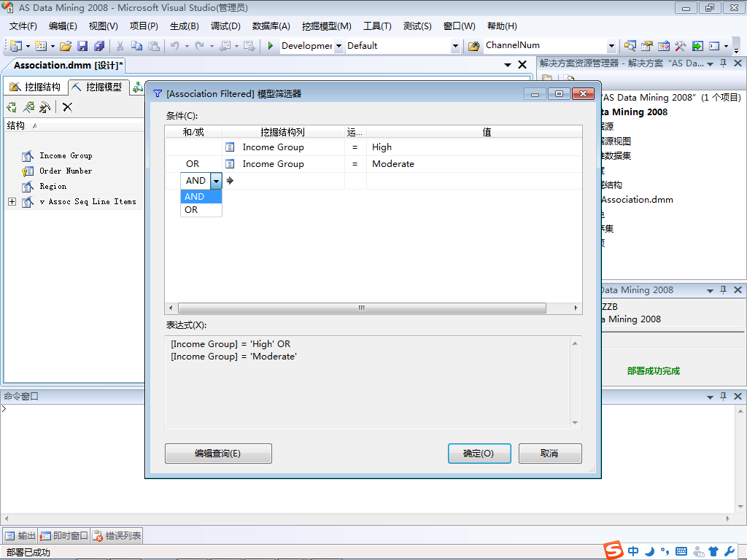Screen dimensions: 747x560
Task: Click the Redo arrow icon
Action: 200,46
